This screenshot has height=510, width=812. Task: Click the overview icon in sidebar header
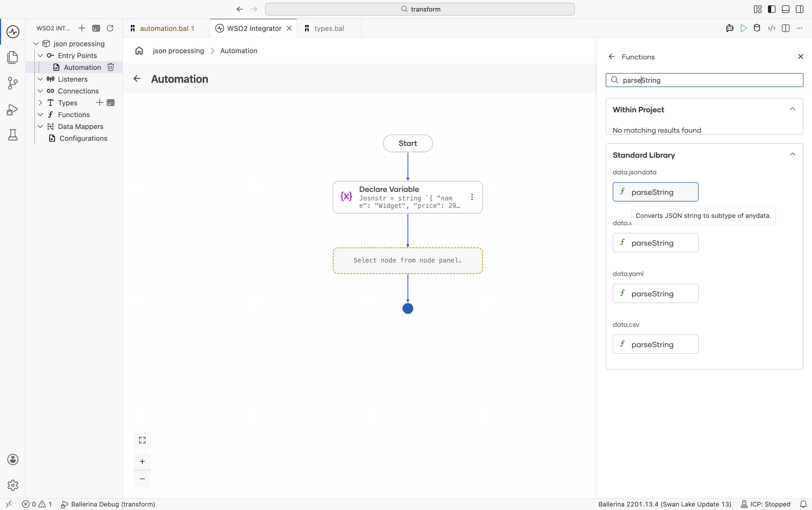coord(96,28)
